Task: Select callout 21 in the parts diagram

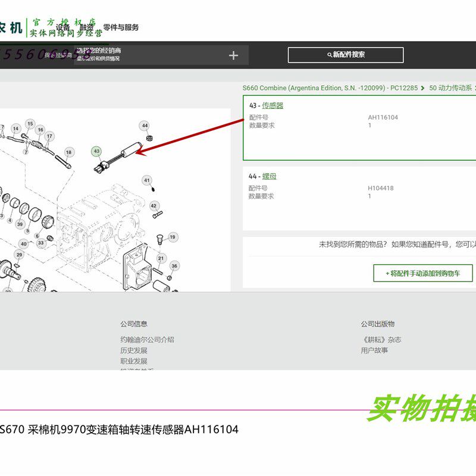Action: (x=161, y=258)
